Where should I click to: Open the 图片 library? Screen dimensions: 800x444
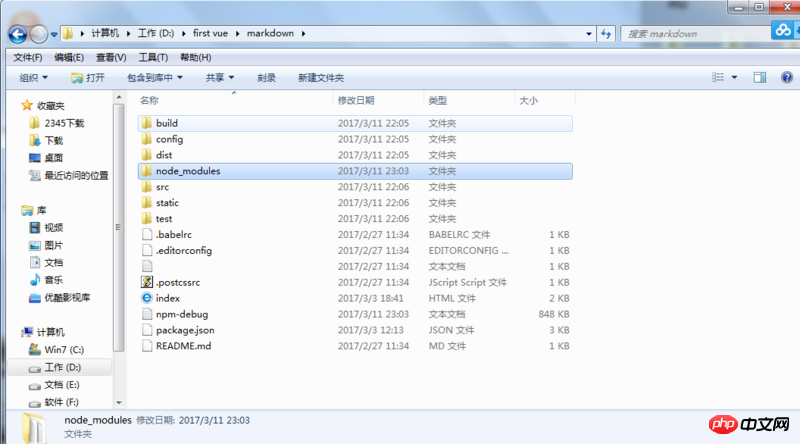[x=54, y=245]
